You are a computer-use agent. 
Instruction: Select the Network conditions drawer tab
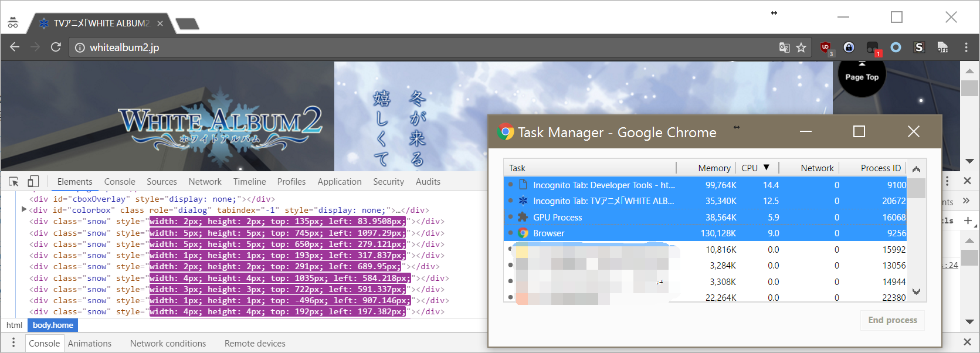tap(168, 344)
